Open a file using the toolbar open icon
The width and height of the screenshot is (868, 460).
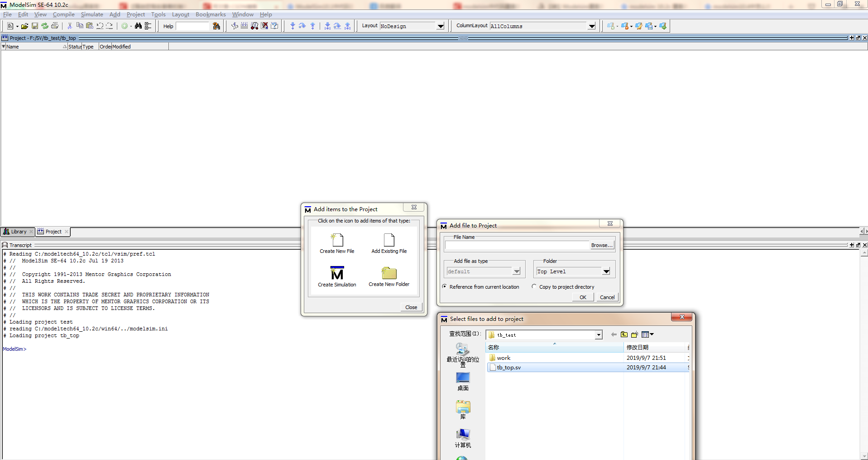tap(24, 26)
